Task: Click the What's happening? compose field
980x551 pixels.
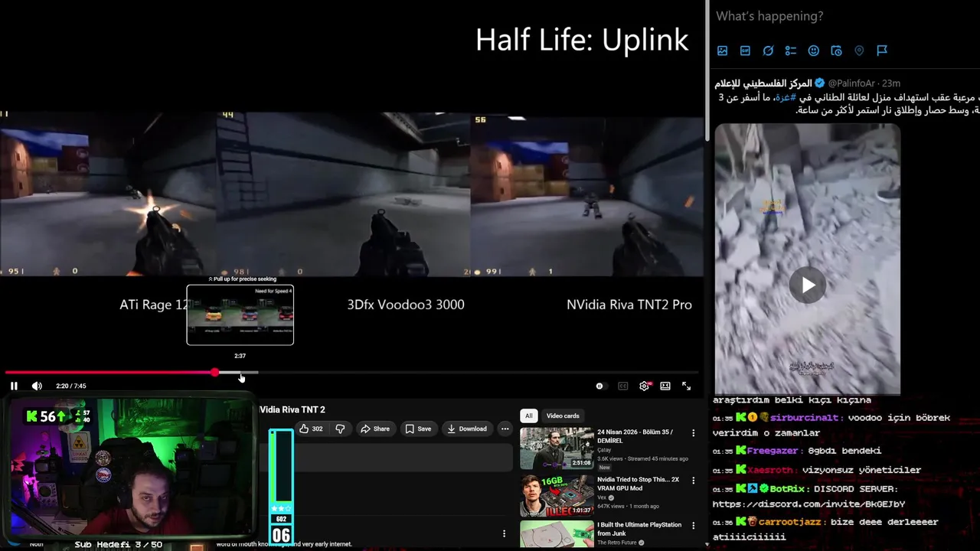Action: click(769, 16)
